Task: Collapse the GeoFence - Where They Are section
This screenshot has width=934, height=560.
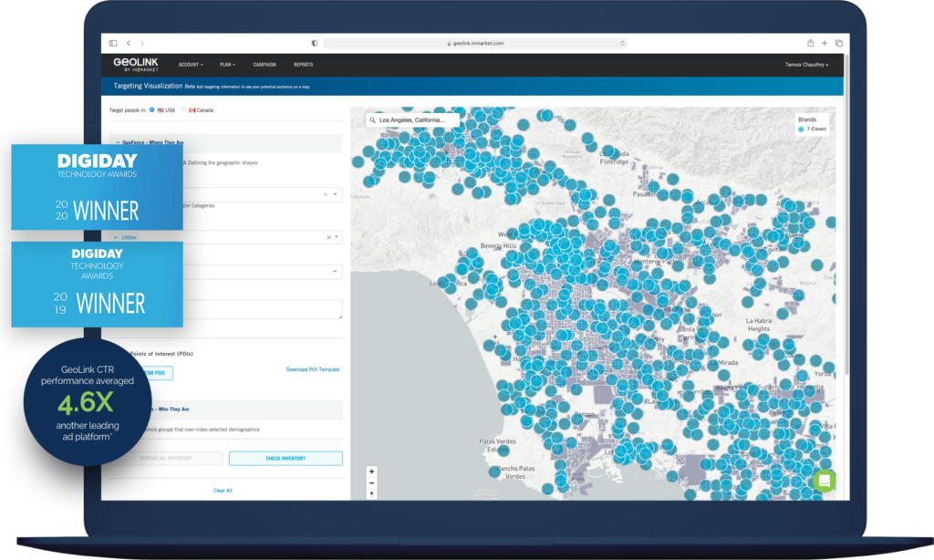Action: click(226, 142)
